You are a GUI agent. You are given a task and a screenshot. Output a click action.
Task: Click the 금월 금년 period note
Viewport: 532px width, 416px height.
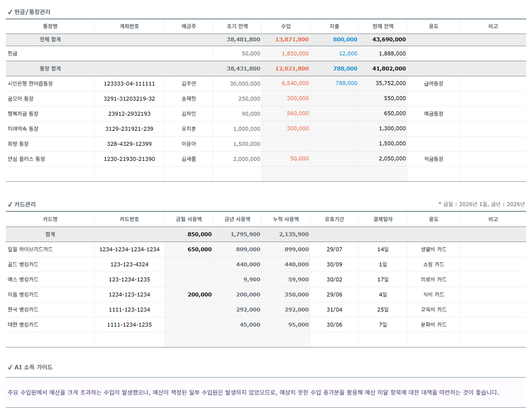(x=482, y=204)
